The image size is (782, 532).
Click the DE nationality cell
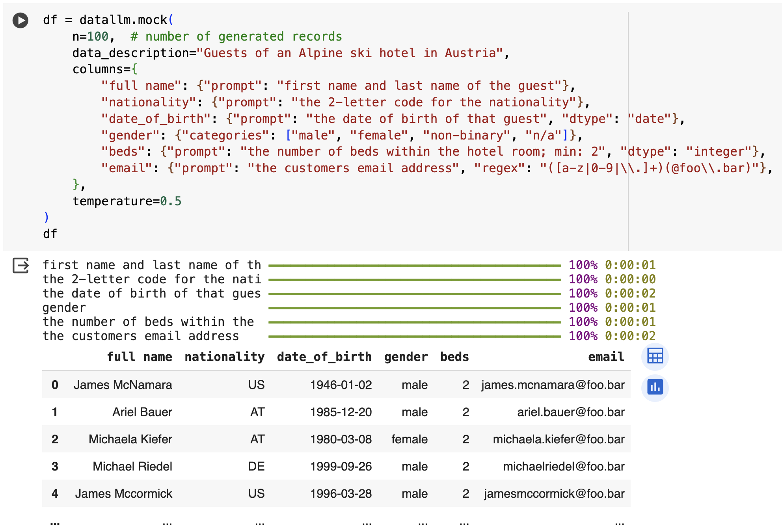tap(256, 466)
